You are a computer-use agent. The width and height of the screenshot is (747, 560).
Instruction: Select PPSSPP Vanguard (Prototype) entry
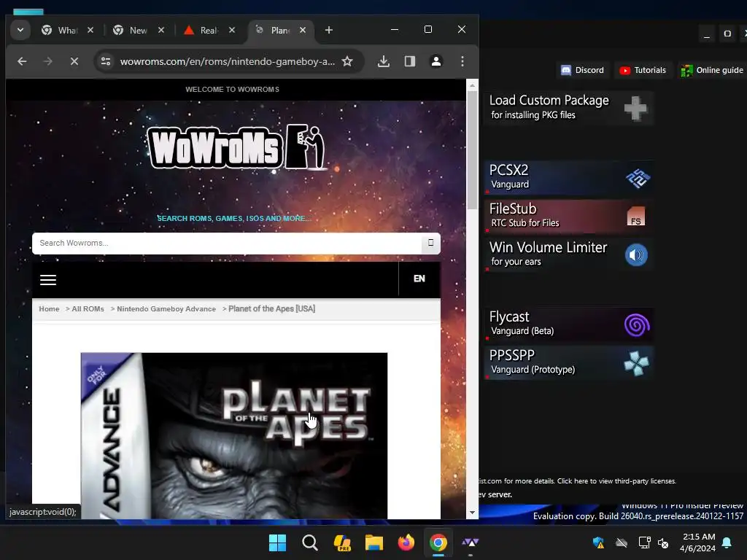pyautogui.click(x=568, y=362)
